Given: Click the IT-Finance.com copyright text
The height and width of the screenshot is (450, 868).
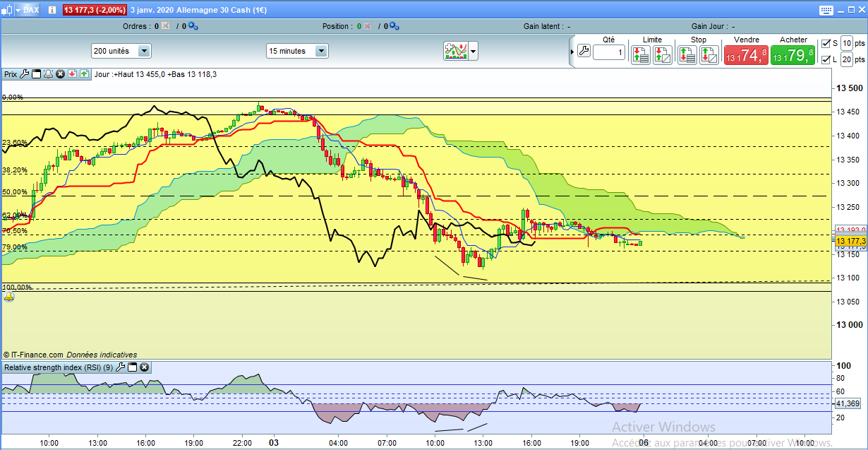Looking at the screenshot, I should pos(33,355).
